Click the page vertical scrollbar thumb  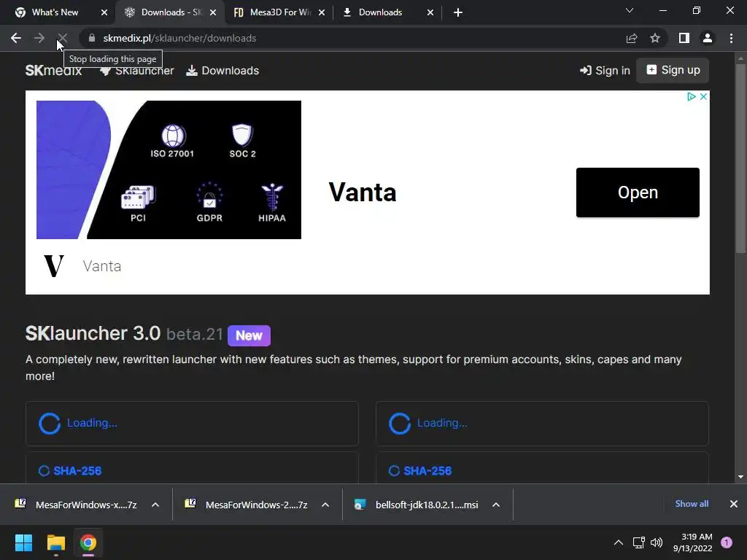click(x=740, y=158)
